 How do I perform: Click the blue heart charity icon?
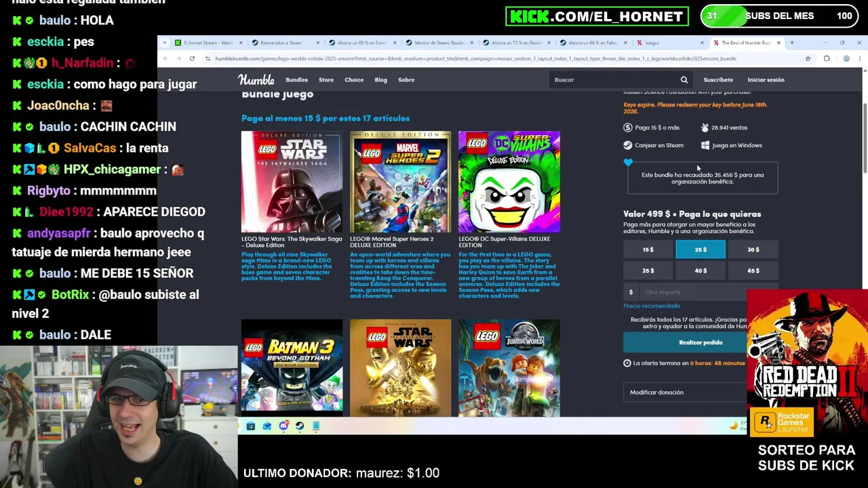[628, 163]
